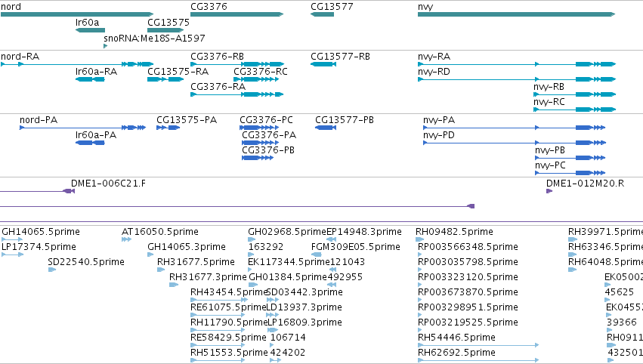The width and height of the screenshot is (643, 364).
Task: Click the CG3376-RB transcript label
Action: (x=218, y=57)
